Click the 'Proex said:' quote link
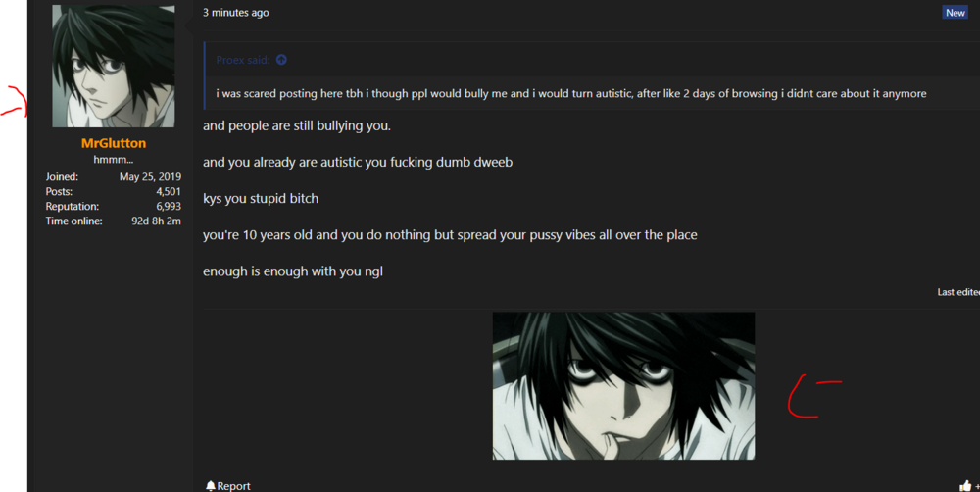 pyautogui.click(x=242, y=60)
